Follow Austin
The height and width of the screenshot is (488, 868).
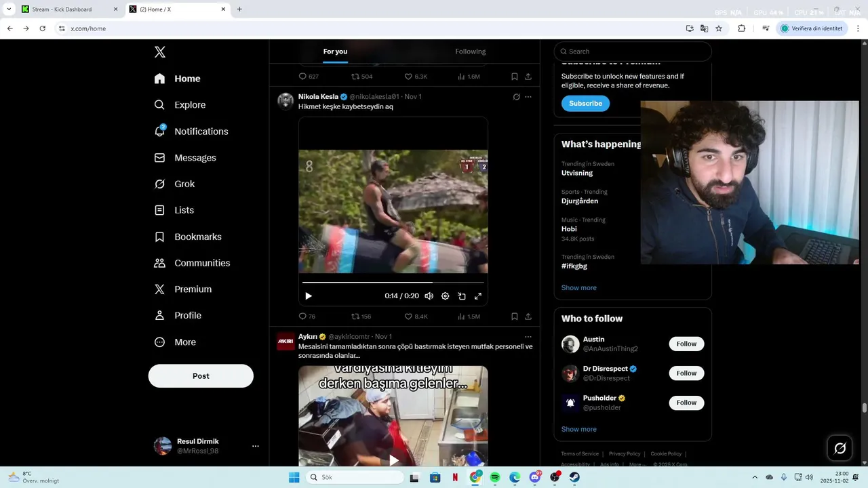click(686, 344)
